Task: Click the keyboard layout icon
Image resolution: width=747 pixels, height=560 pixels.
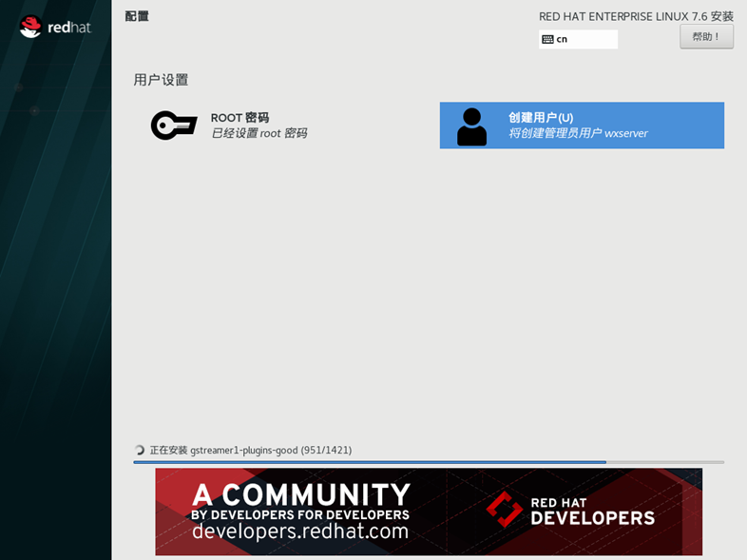Action: 547,39
